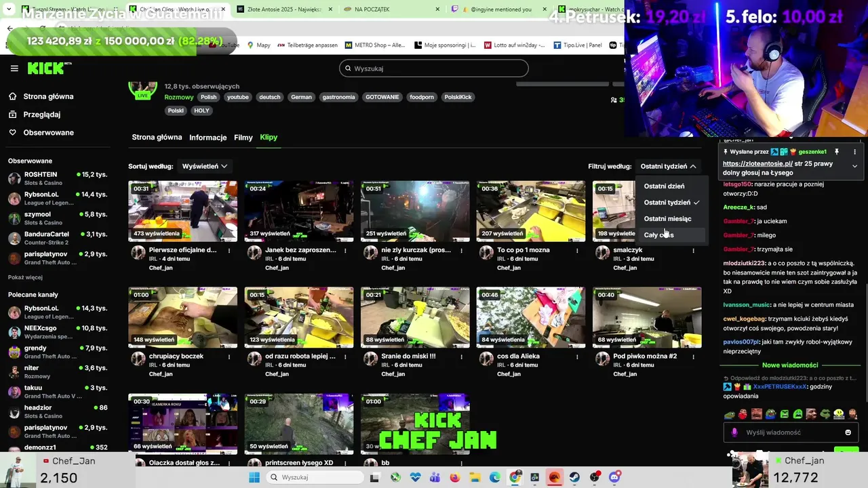The height and width of the screenshot is (488, 868).
Task: Open the Wyświetleń sort dropdown
Action: pyautogui.click(x=204, y=166)
